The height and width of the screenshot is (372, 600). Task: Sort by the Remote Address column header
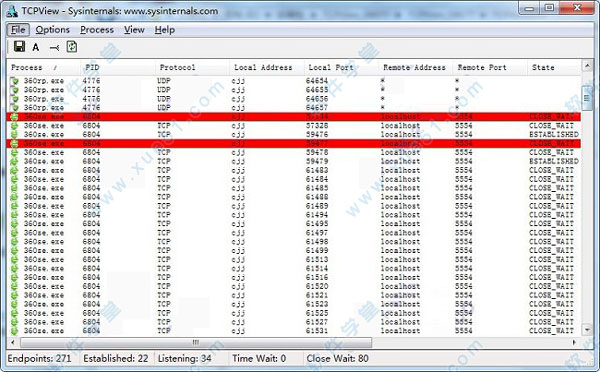(416, 67)
